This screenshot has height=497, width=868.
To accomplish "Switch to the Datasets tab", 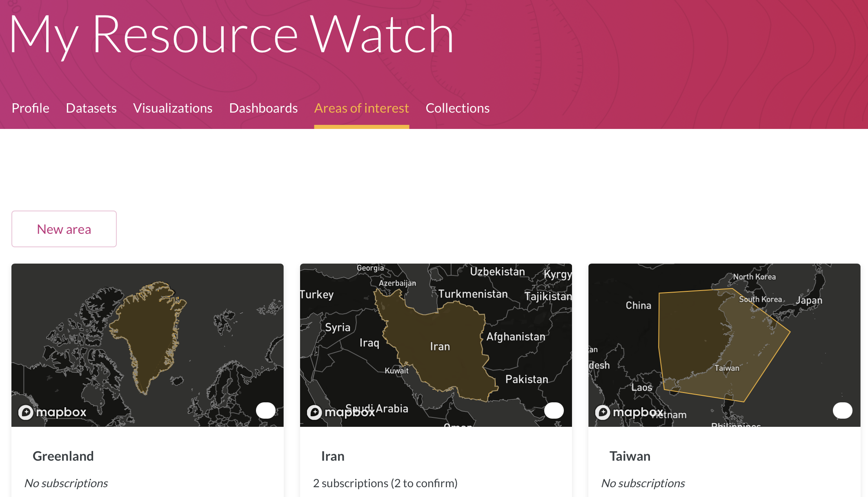I will 91,108.
